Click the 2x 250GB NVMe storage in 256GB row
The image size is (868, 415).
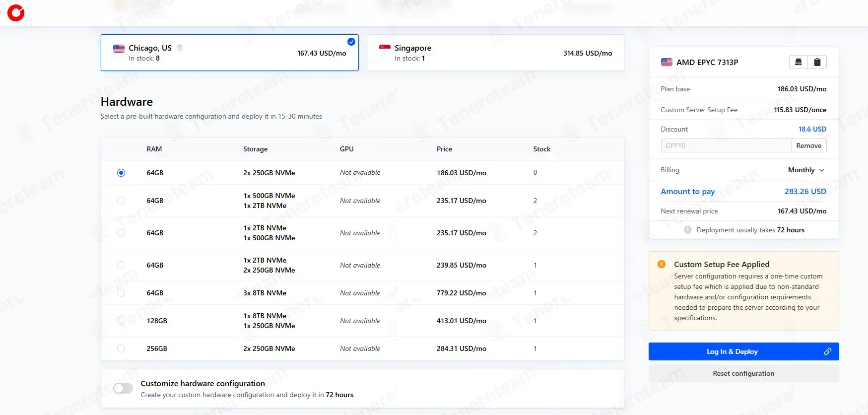point(269,348)
